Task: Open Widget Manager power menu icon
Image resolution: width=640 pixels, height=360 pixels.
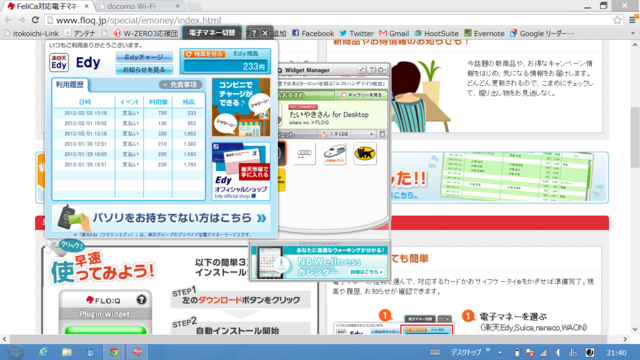Action: pos(381,70)
